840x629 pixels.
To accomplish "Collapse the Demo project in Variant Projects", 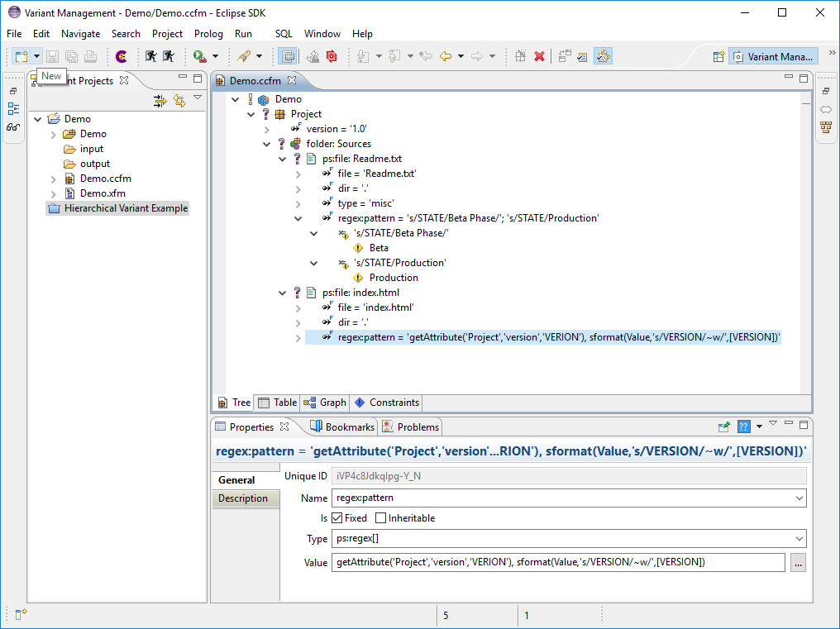I will pos(37,119).
